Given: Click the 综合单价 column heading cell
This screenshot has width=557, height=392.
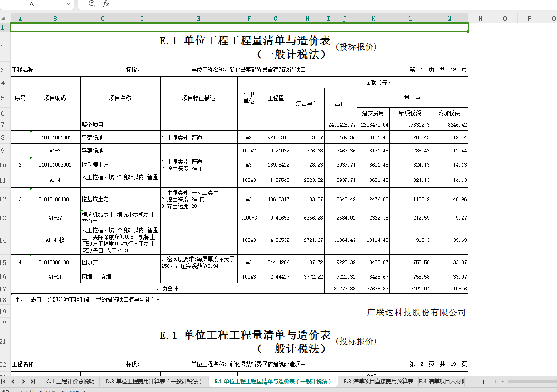Looking at the screenshot, I should click(307, 103).
